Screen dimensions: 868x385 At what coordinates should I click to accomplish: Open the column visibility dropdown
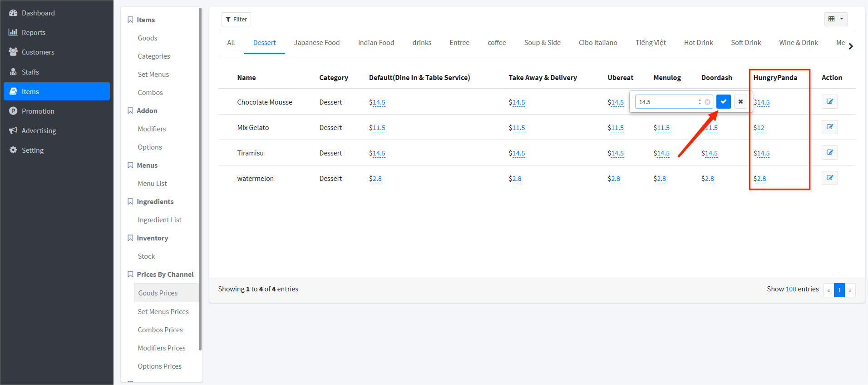tap(836, 19)
